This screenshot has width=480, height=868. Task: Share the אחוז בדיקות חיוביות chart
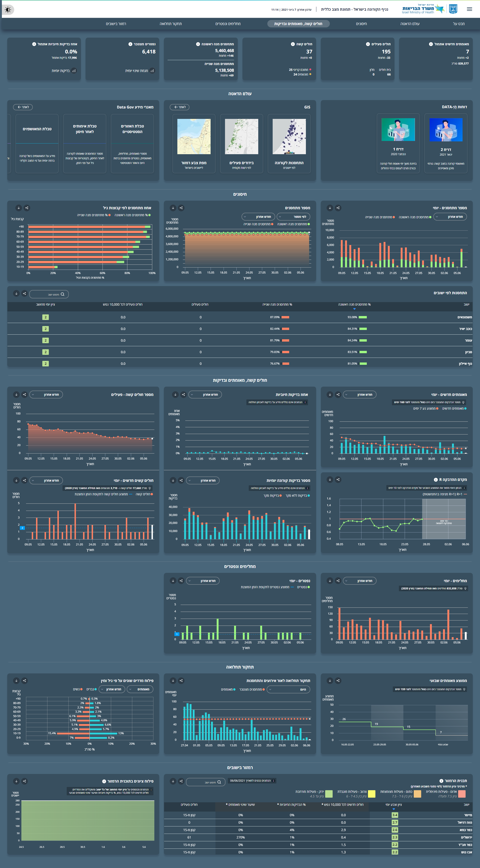click(183, 394)
